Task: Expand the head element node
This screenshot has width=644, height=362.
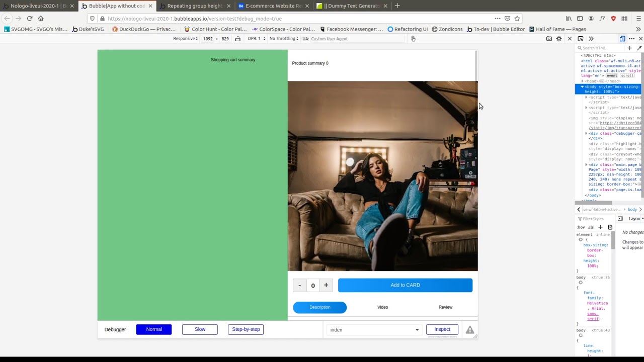Action: [x=583, y=81]
